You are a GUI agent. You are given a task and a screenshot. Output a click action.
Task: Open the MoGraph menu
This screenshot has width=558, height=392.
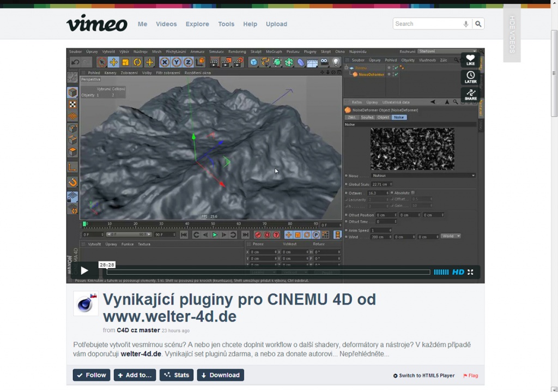274,52
